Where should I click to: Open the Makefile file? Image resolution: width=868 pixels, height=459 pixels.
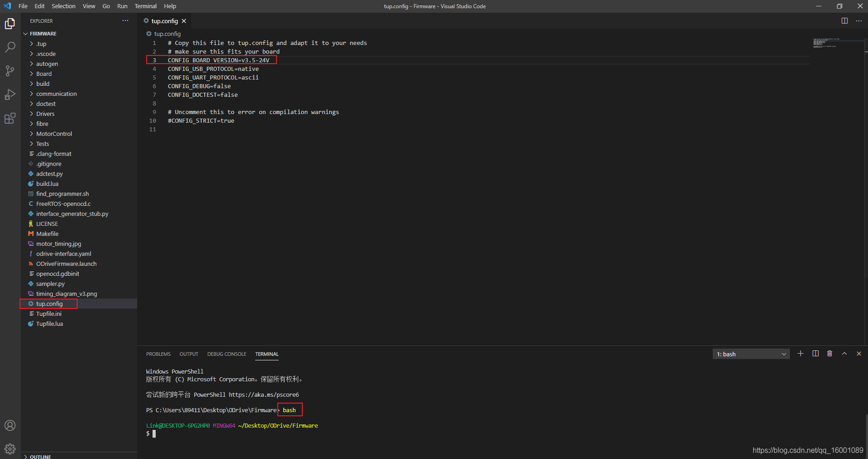[x=47, y=234]
